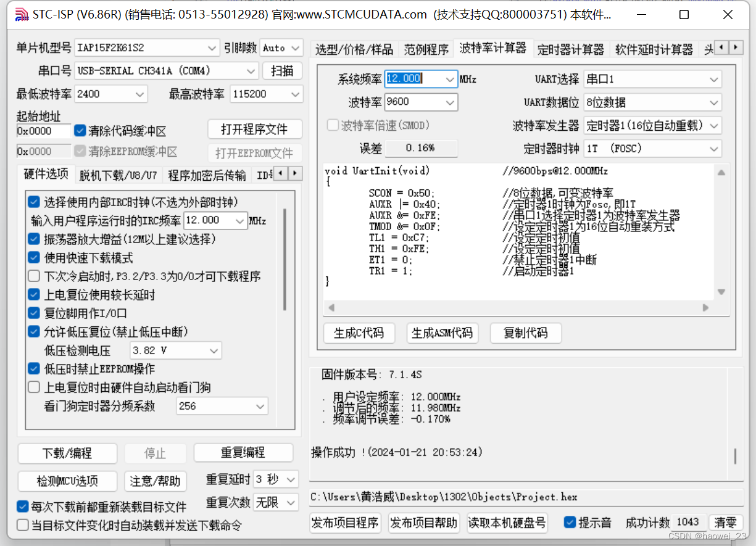
Task: Toggle 提示音 checkbox
Action: [570, 523]
